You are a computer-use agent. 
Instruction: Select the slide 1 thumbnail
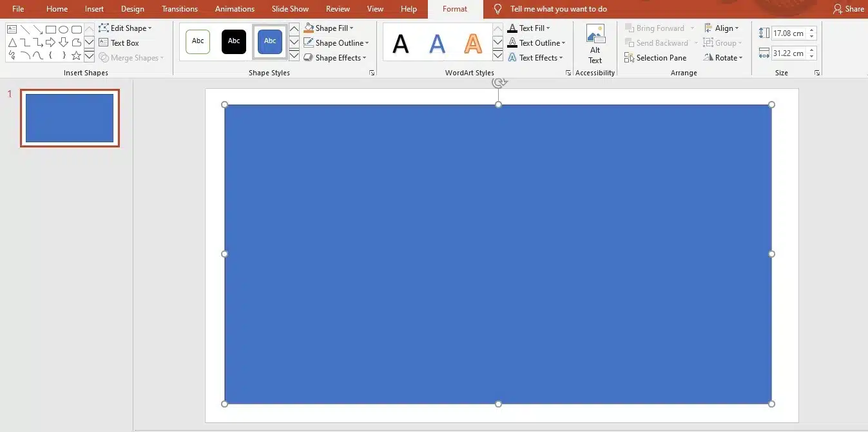[69, 118]
